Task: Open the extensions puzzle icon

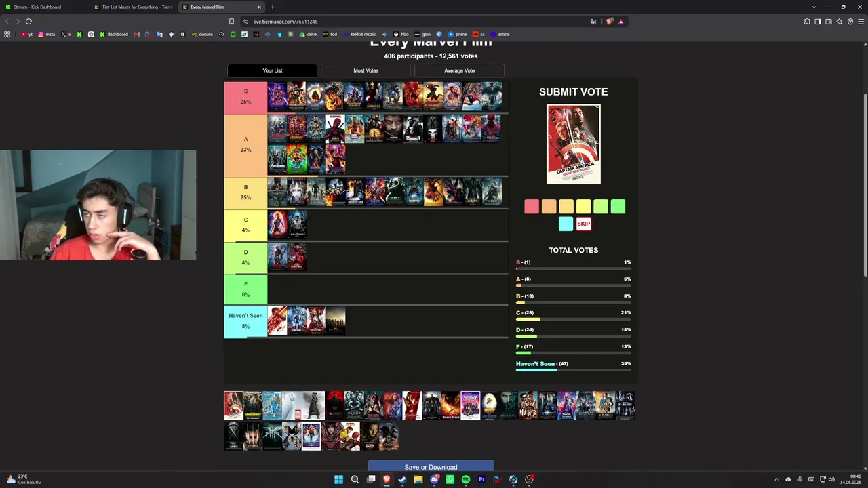Action: (x=807, y=22)
